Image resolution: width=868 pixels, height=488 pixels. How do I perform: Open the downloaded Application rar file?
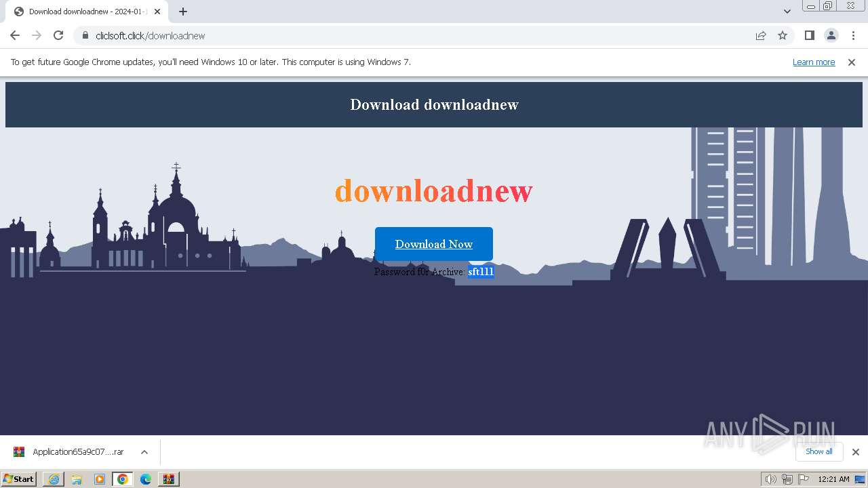[x=78, y=452]
